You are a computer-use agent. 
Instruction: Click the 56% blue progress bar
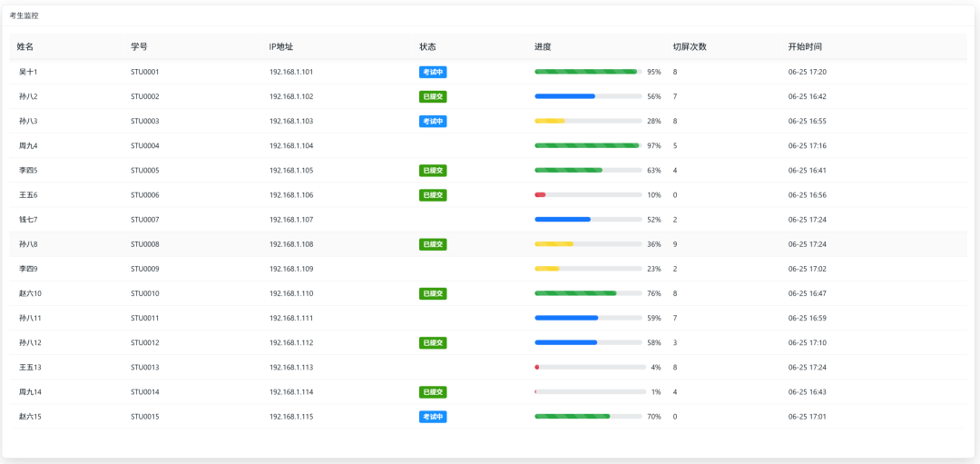[588, 96]
